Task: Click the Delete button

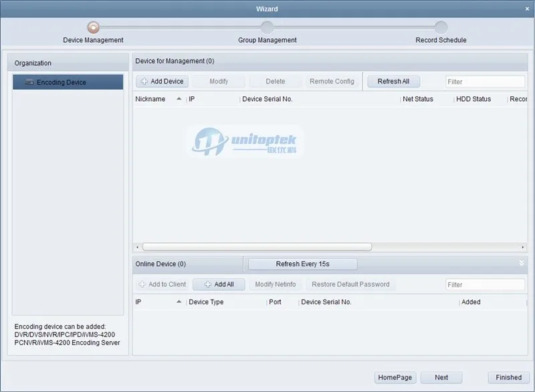Action: tap(276, 82)
